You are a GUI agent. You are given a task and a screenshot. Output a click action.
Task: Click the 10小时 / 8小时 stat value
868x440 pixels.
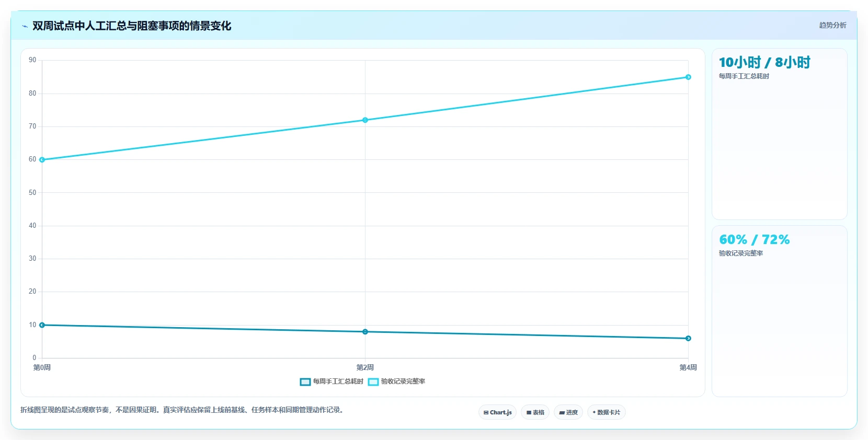tap(764, 63)
